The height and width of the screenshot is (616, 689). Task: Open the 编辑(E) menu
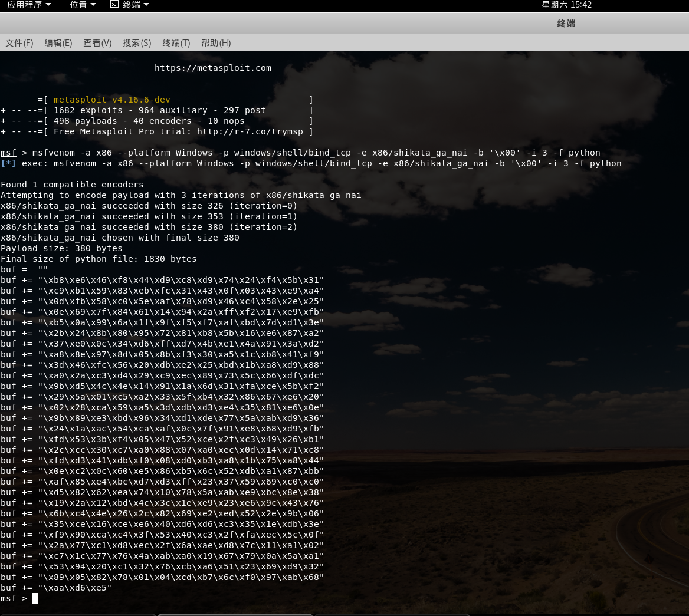click(58, 43)
